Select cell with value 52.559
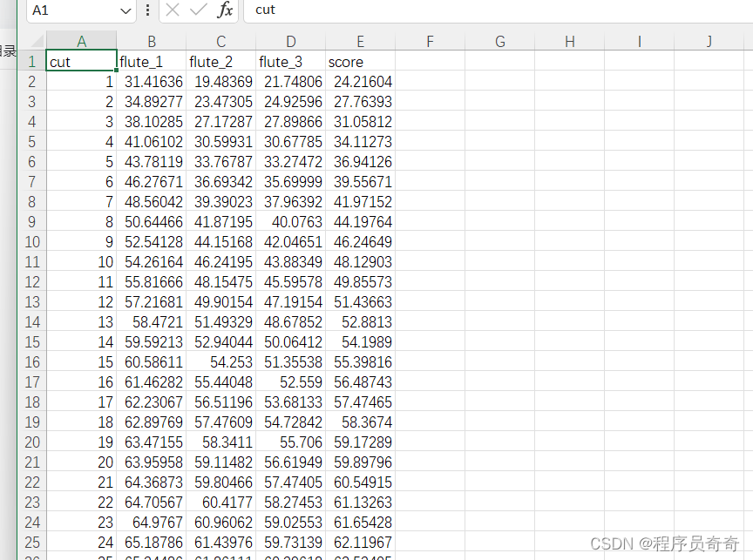This screenshot has height=560, width=753. click(x=290, y=382)
